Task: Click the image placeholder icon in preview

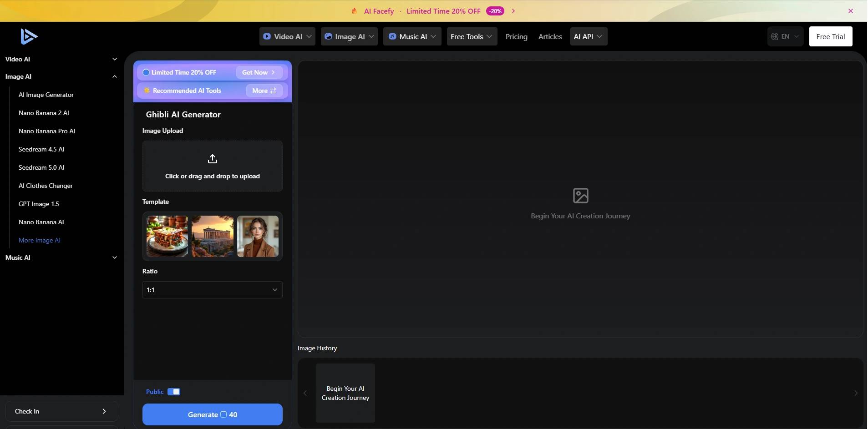Action: pos(580,196)
